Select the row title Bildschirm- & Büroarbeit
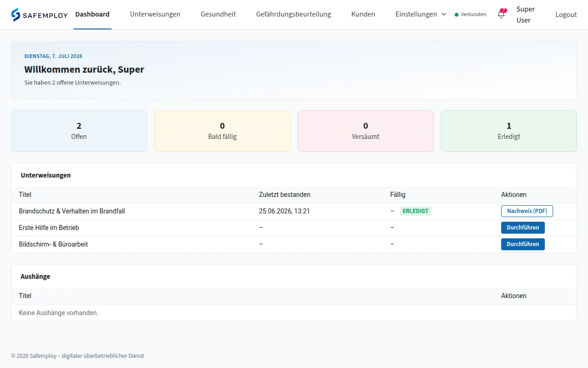This screenshot has height=368, width=588. (53, 244)
